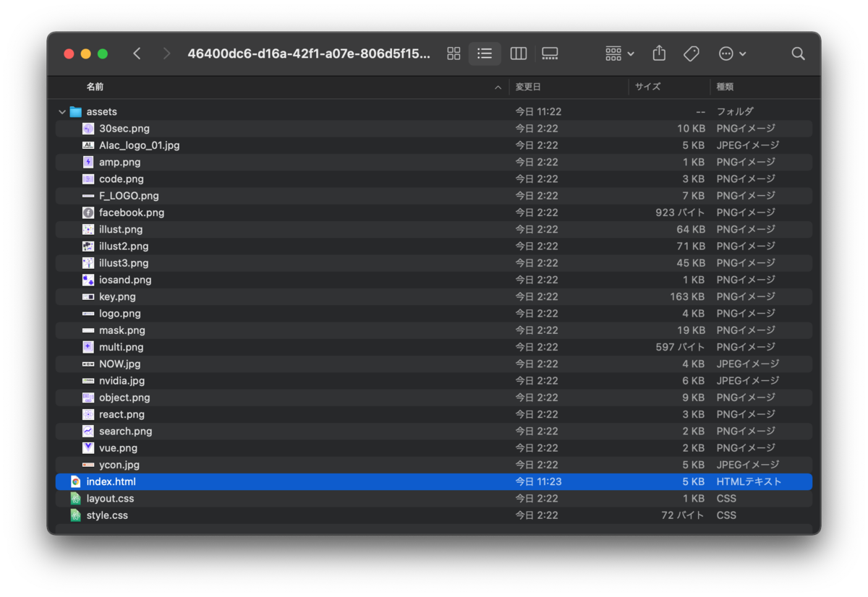868x597 pixels.
Task: Click the 923 バイト size value
Action: tap(680, 212)
